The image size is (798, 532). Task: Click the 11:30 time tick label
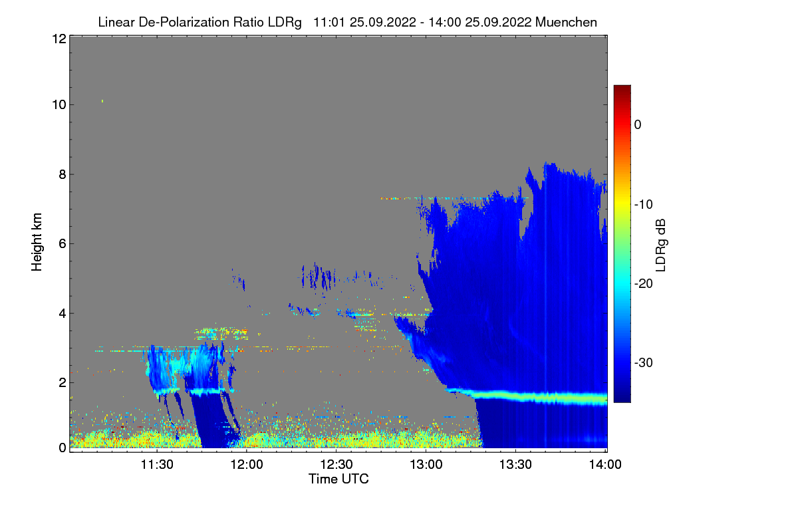[x=157, y=465]
